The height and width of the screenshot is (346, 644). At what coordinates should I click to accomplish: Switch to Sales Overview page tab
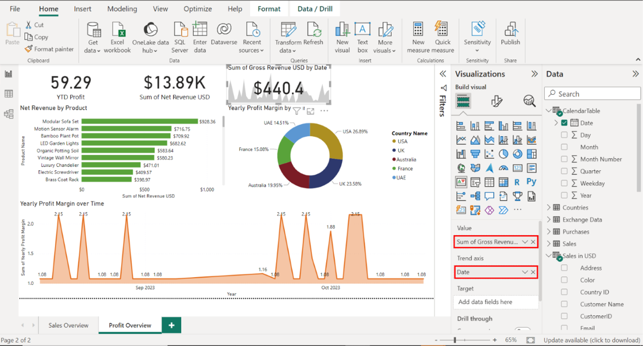(x=68, y=325)
